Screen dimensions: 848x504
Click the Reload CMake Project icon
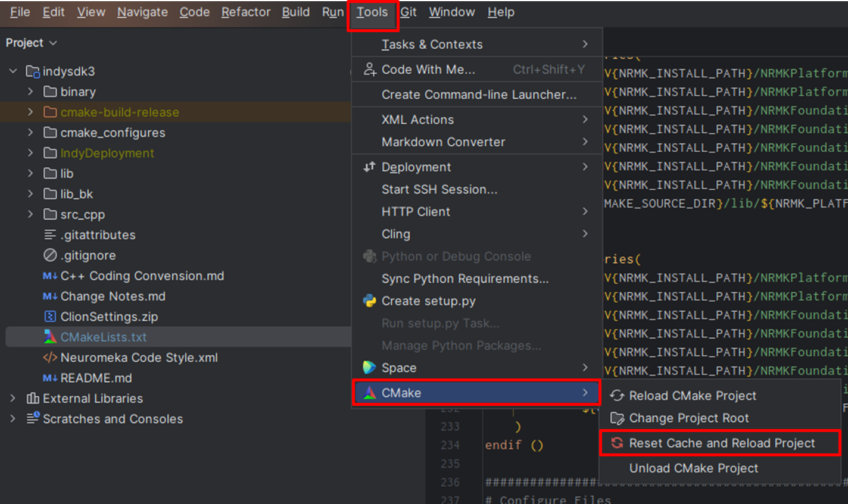(x=617, y=396)
